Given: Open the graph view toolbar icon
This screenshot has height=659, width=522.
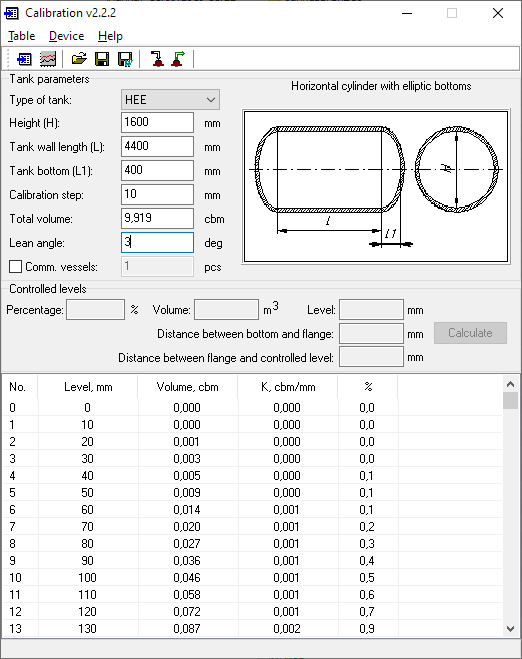Looking at the screenshot, I should pos(48,59).
